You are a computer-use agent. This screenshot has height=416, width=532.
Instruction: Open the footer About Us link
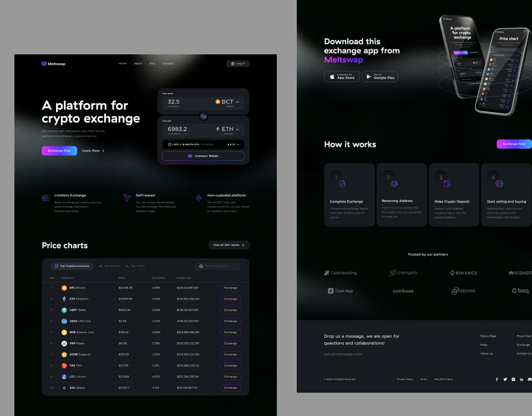tap(487, 353)
